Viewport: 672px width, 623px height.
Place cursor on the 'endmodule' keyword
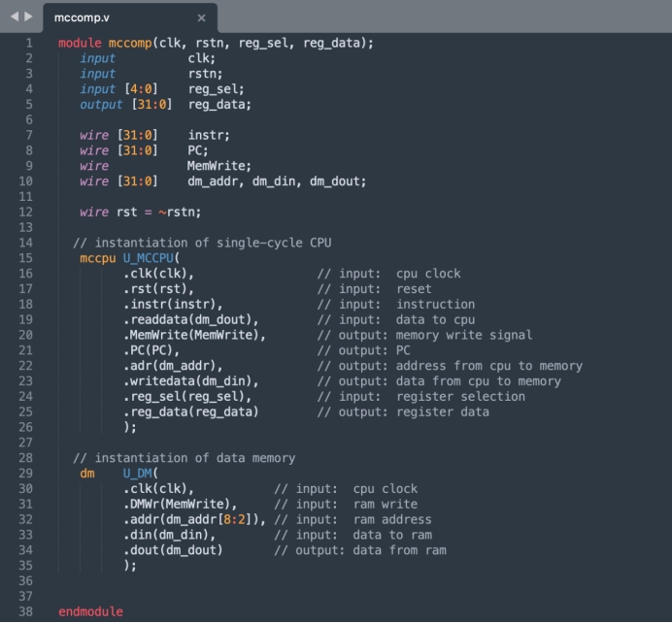point(90,612)
